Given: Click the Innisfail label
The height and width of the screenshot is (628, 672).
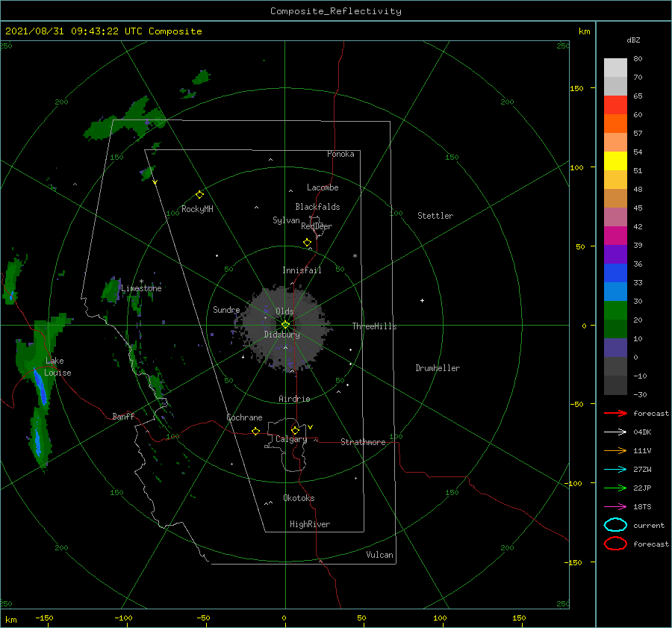Looking at the screenshot, I should click(302, 270).
